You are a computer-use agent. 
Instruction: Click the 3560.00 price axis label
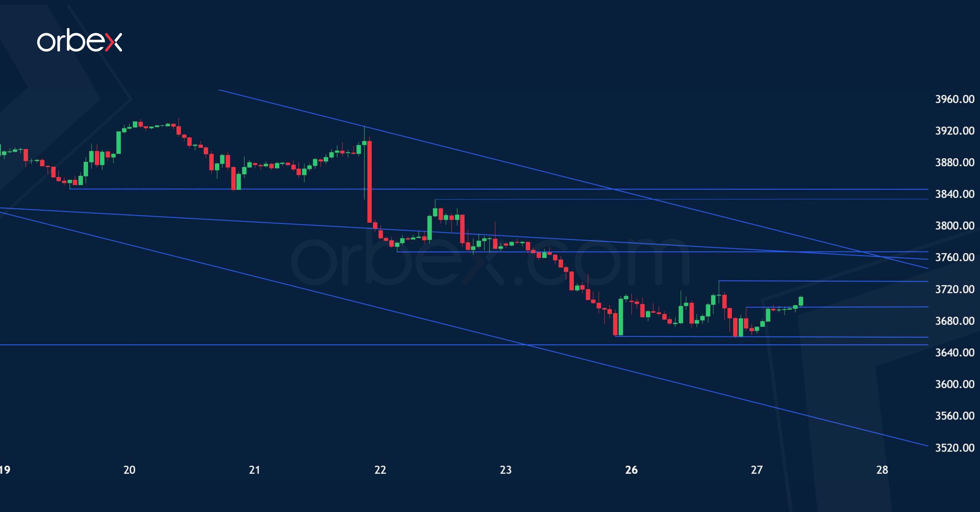pyautogui.click(x=954, y=415)
